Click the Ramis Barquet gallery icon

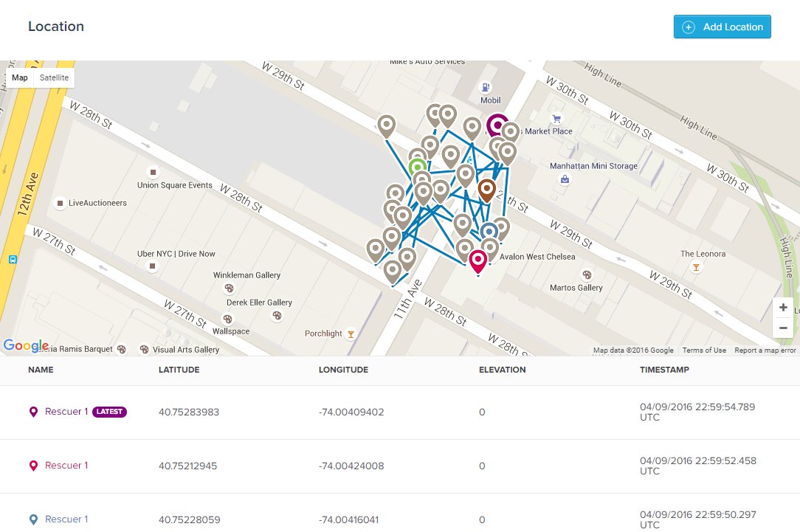(x=122, y=350)
